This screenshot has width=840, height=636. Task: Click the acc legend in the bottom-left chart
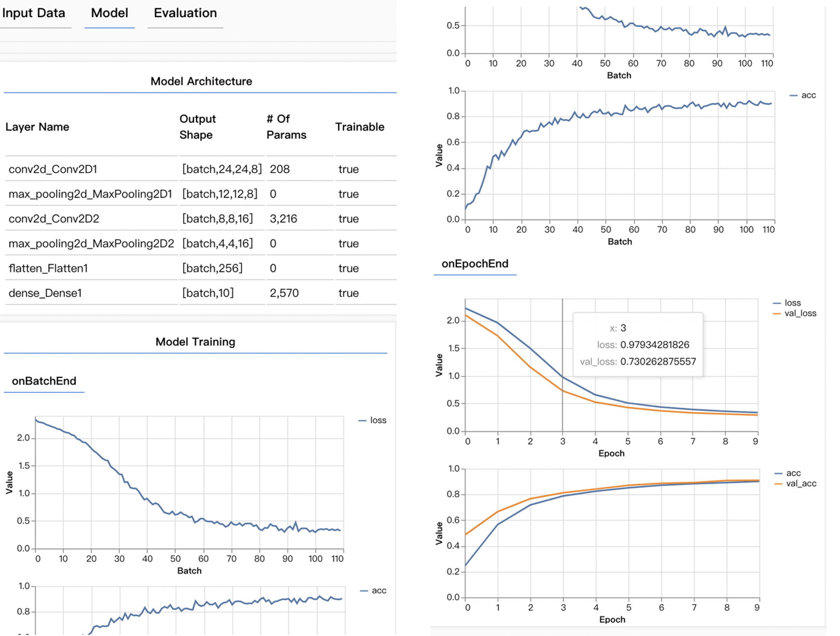(x=373, y=590)
